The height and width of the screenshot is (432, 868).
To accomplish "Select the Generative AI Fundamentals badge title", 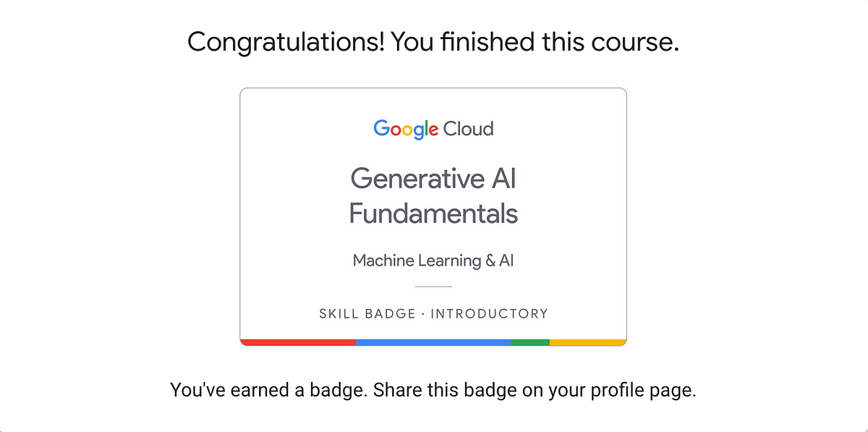I will point(433,195).
